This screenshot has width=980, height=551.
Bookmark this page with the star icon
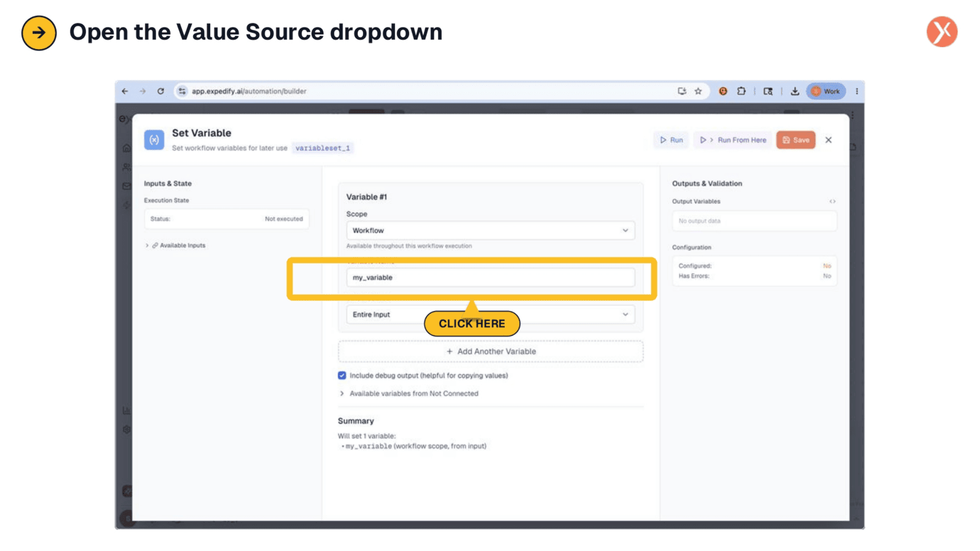698,91
